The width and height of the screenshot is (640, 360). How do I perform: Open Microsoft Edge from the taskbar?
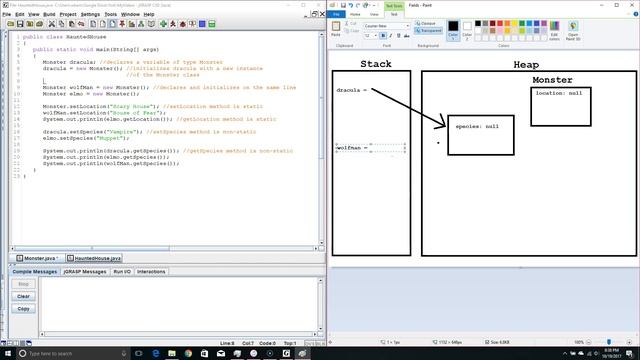pos(156,353)
